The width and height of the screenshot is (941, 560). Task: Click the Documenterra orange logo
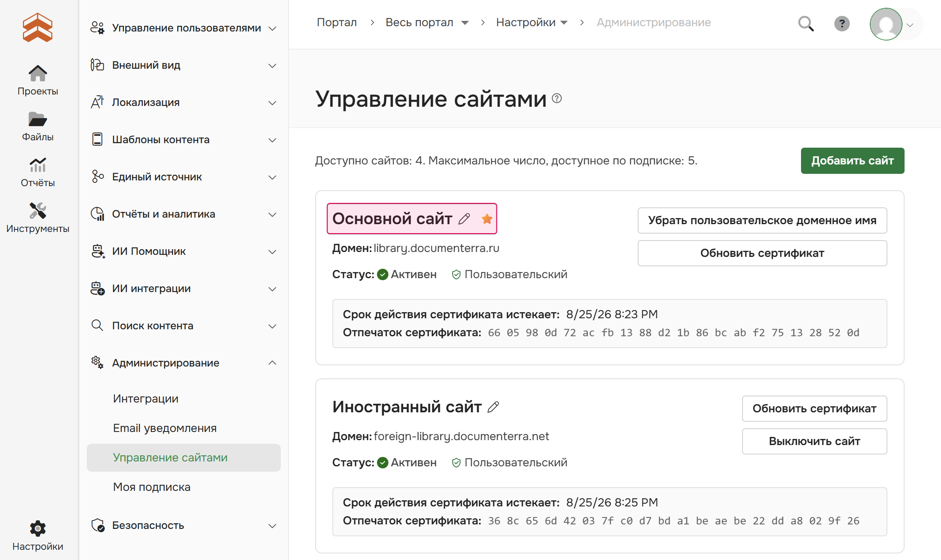pyautogui.click(x=38, y=27)
